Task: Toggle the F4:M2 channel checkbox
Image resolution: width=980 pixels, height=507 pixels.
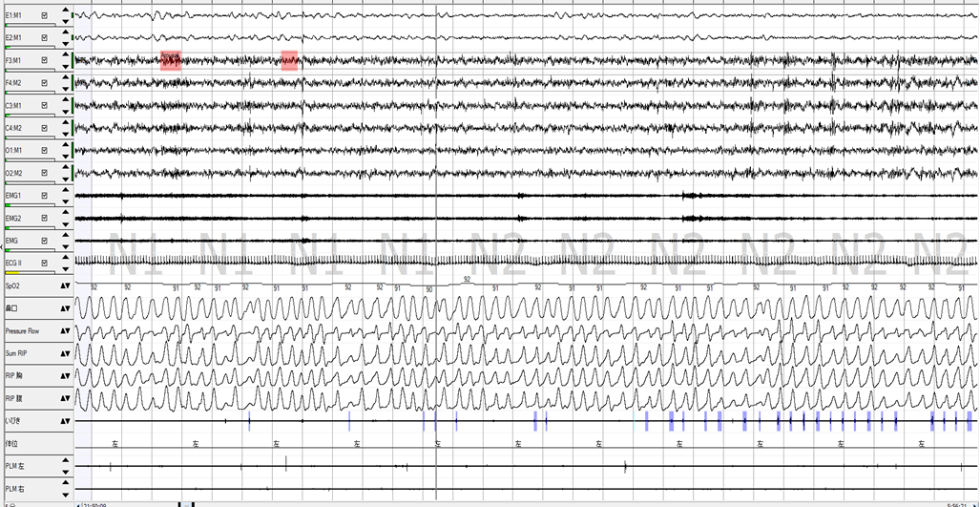Action: click(x=44, y=83)
